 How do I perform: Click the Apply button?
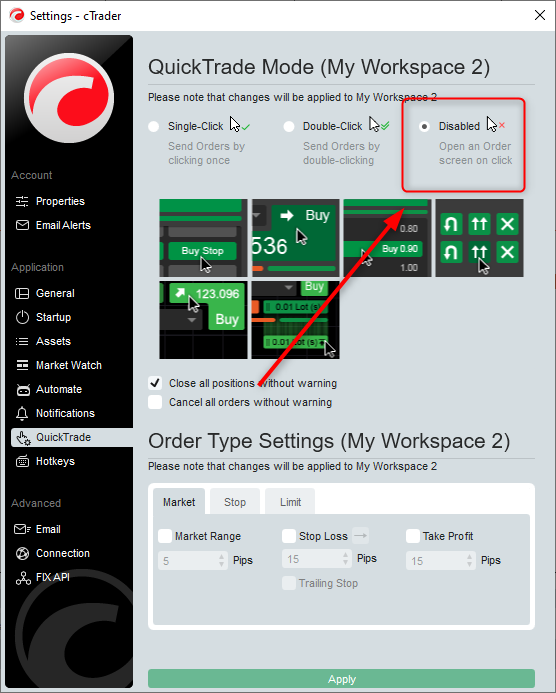(x=341, y=679)
